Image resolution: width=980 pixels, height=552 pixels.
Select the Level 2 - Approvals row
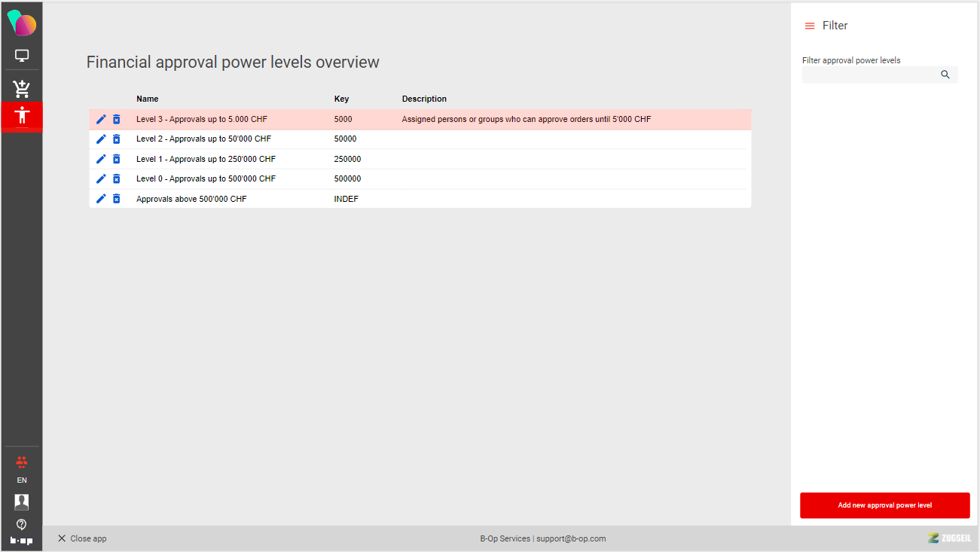tap(203, 139)
